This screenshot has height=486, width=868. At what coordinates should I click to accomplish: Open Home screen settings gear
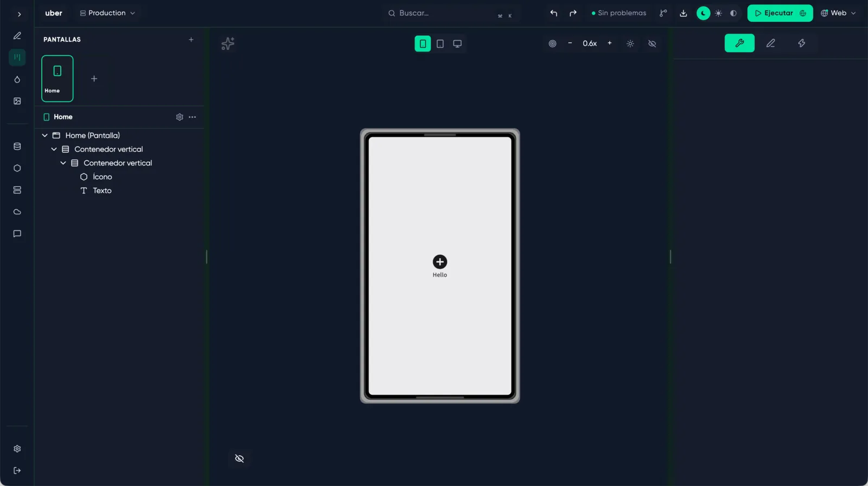180,117
